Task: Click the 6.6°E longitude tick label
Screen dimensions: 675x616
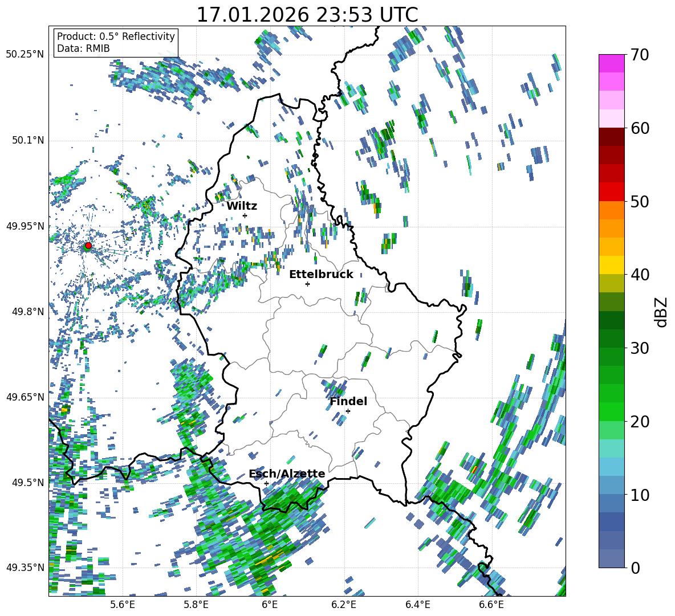Action: coord(491,605)
